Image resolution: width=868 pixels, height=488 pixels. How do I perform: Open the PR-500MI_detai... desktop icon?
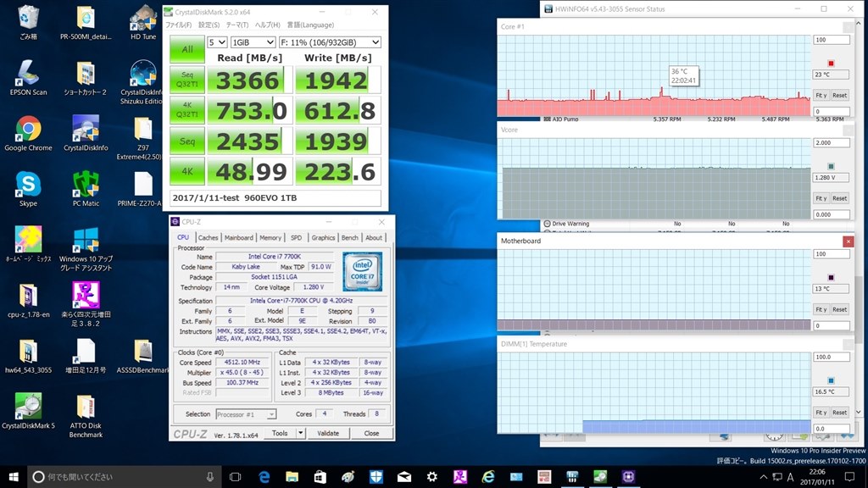pos(86,22)
